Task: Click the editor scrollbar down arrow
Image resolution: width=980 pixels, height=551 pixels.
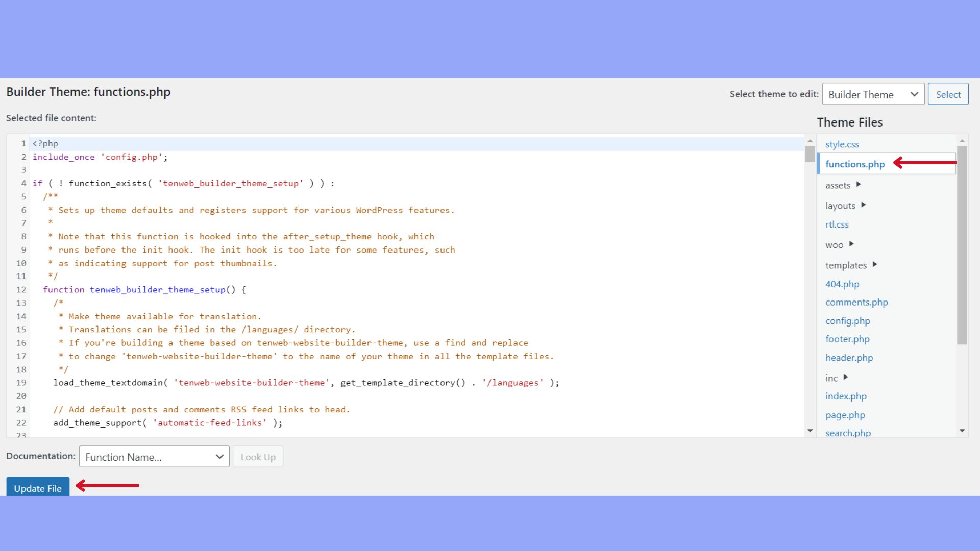Action: tap(810, 431)
